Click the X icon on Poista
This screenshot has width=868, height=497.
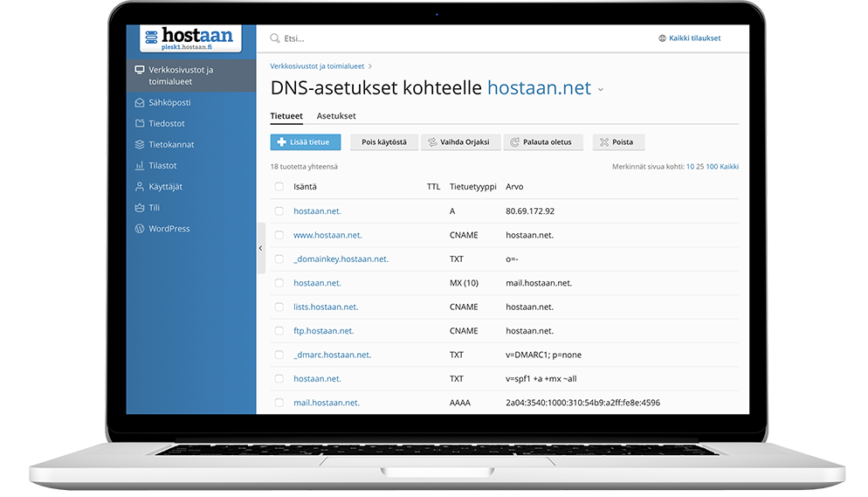tap(604, 142)
